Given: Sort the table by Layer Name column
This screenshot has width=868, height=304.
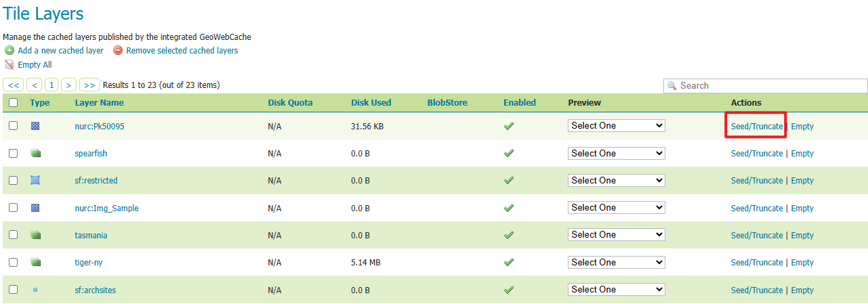Looking at the screenshot, I should click(99, 103).
